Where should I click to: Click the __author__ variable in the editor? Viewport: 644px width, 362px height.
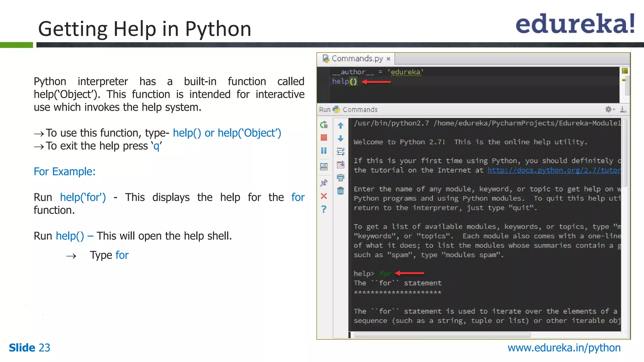353,72
